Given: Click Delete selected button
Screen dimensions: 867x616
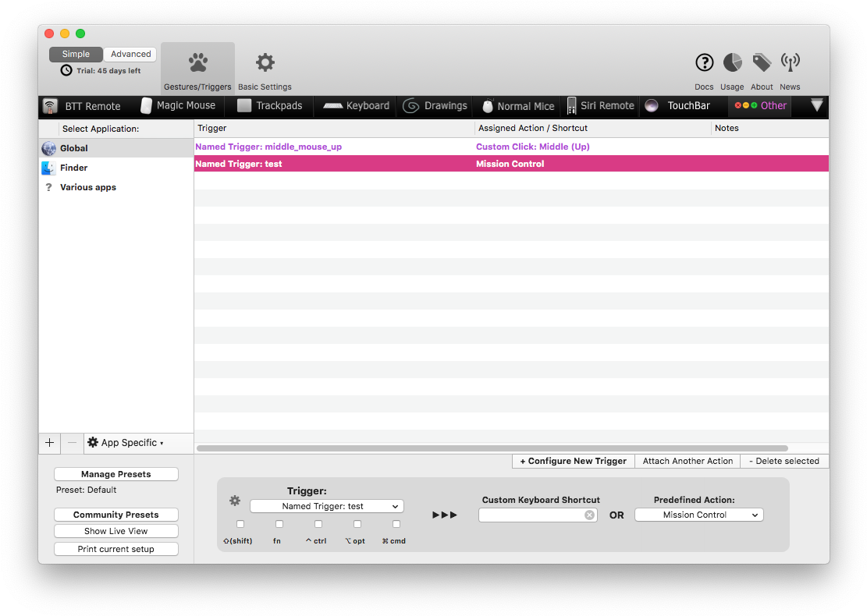Looking at the screenshot, I should point(784,461).
